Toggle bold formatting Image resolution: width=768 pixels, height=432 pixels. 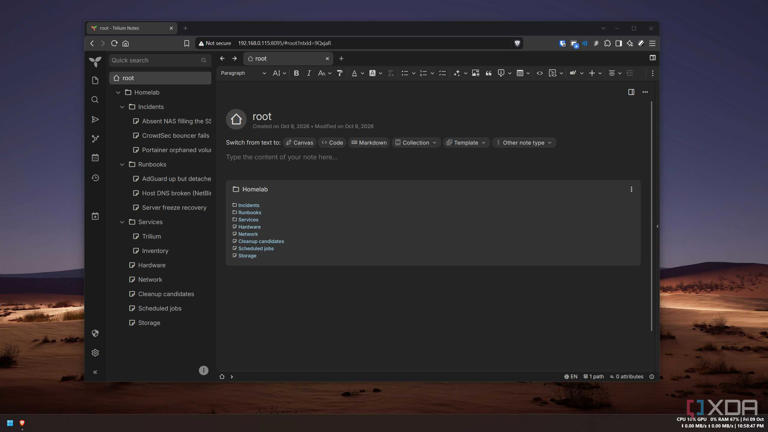pyautogui.click(x=296, y=73)
